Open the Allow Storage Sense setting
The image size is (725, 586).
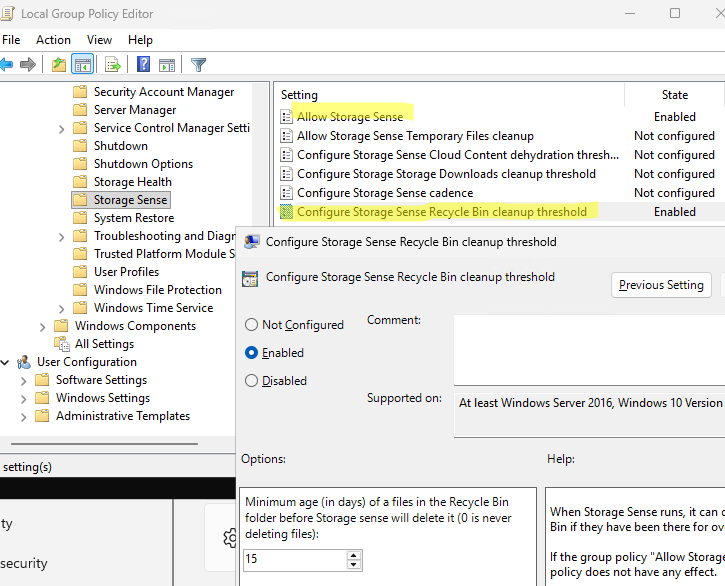point(350,117)
